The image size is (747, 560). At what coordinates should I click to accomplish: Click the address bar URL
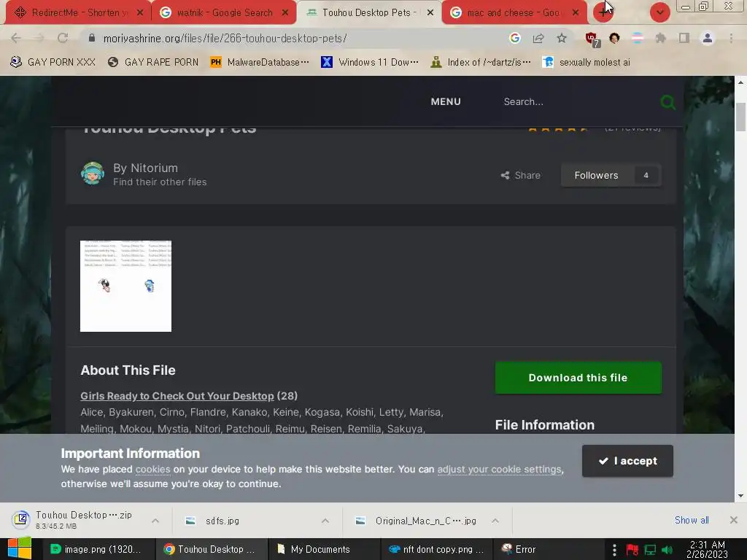pos(225,38)
